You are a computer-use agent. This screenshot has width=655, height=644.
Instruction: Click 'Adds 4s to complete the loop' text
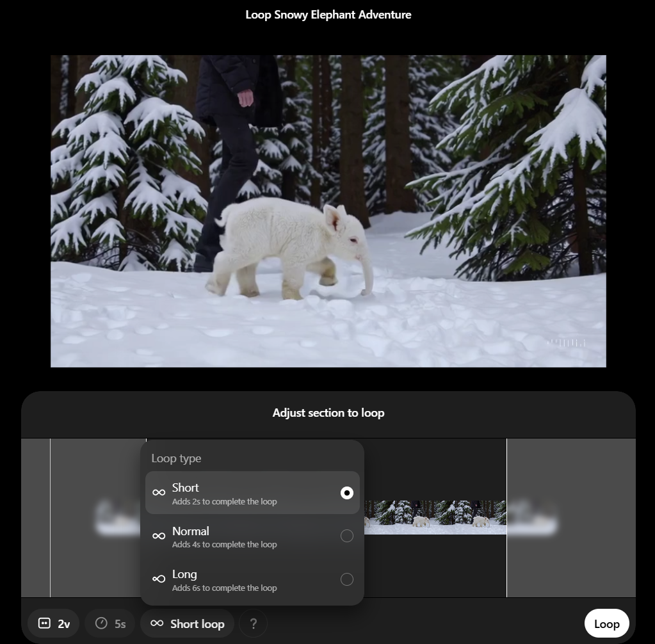[224, 545]
